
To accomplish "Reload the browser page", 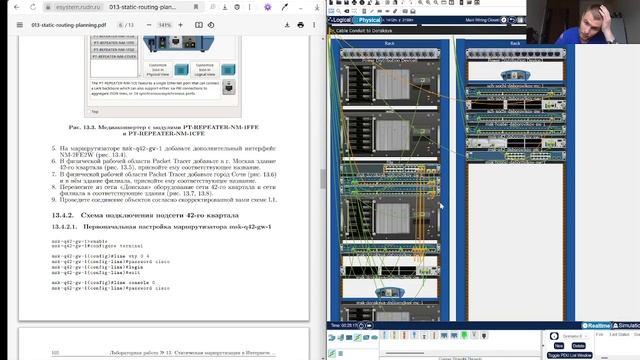I will pyautogui.click(x=33, y=7).
